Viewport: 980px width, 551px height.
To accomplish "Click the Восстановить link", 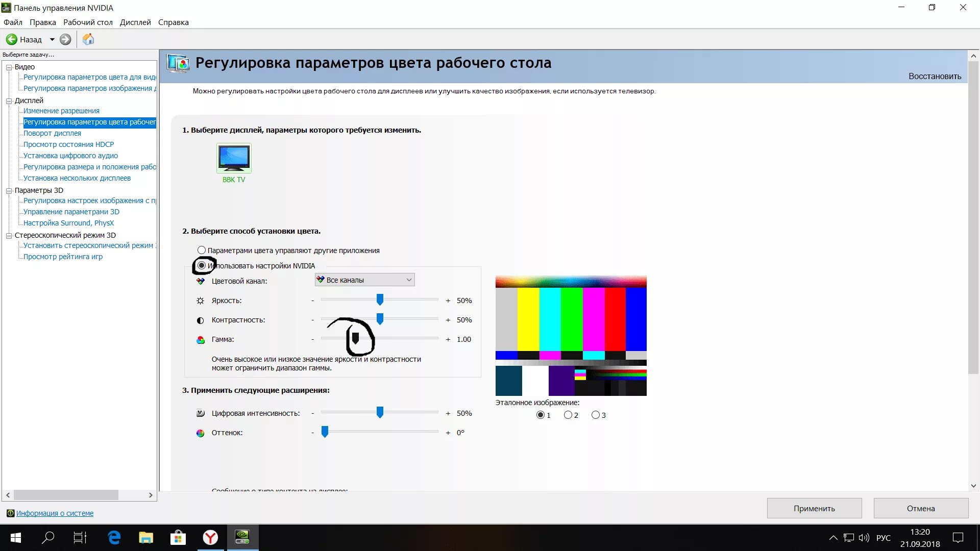I will [x=935, y=76].
